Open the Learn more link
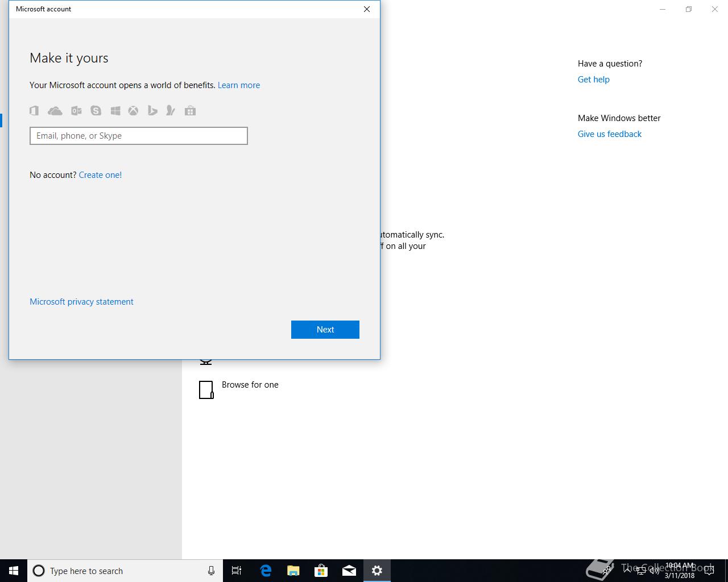Screen dimensions: 728x582 click(x=239, y=85)
